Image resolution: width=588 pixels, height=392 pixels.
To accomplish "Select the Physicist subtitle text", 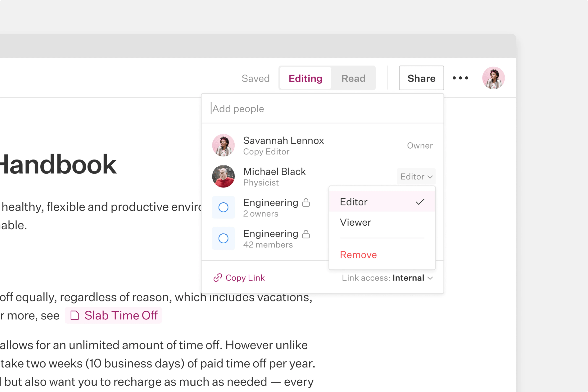I will coord(261,182).
